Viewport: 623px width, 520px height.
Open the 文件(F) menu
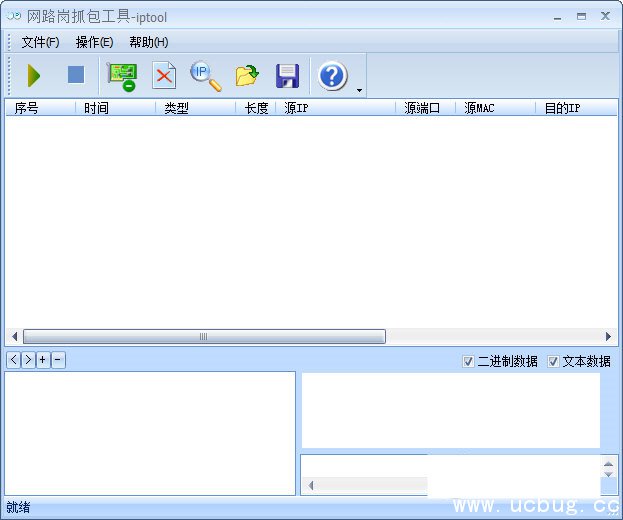[x=40, y=42]
